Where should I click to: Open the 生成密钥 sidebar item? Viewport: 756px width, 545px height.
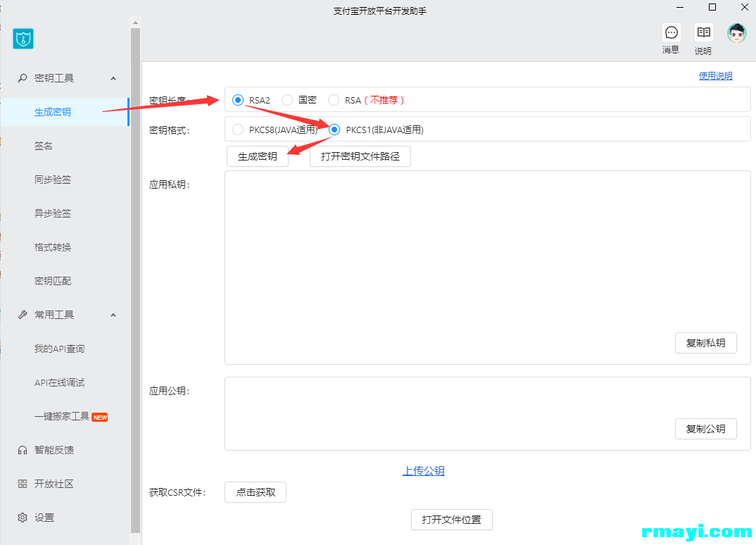point(65,112)
